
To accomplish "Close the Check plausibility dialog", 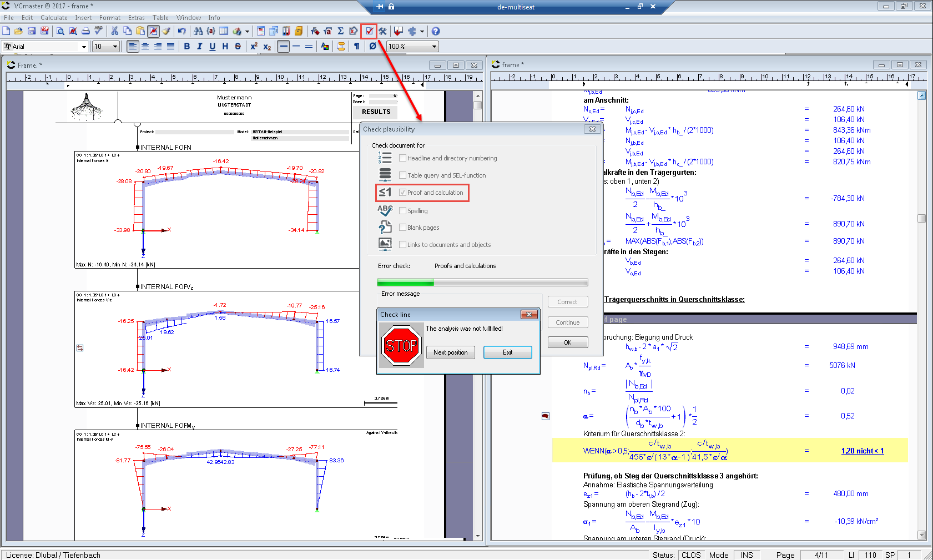I will pyautogui.click(x=592, y=129).
